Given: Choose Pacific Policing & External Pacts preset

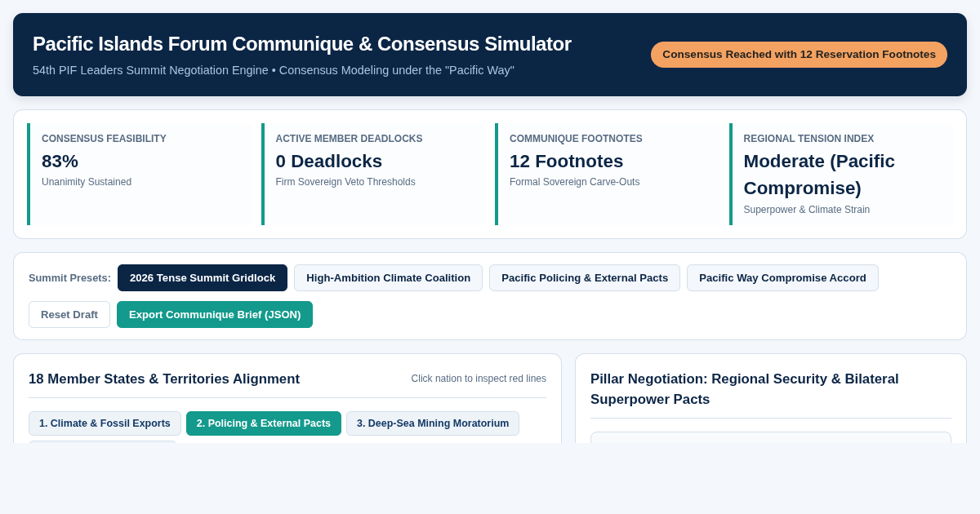Looking at the screenshot, I should (585, 277).
